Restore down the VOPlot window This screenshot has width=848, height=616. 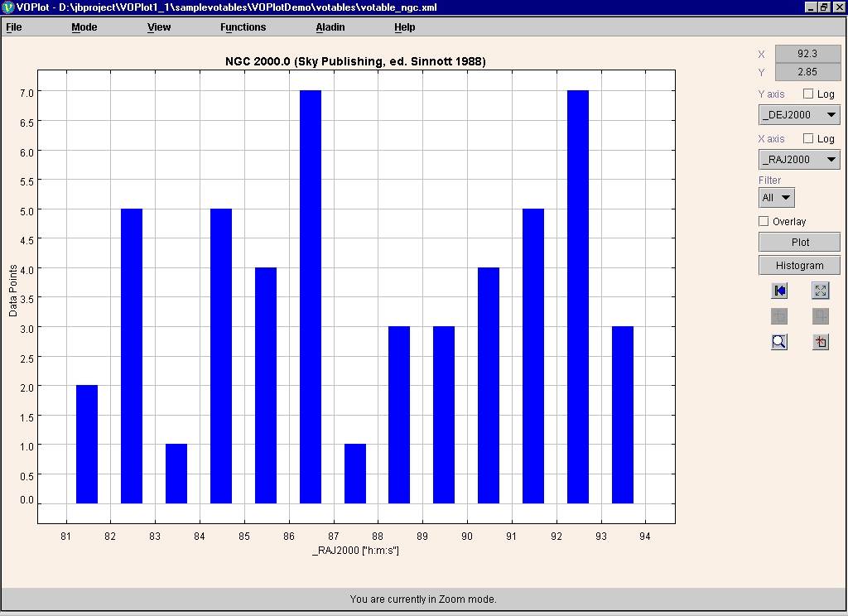click(x=824, y=7)
